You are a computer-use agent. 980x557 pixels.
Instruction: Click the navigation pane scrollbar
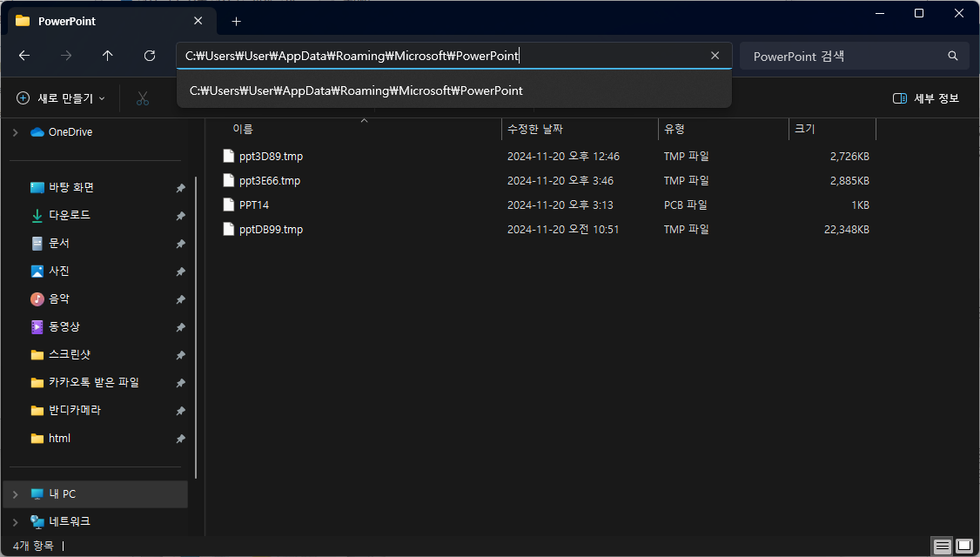point(196,327)
